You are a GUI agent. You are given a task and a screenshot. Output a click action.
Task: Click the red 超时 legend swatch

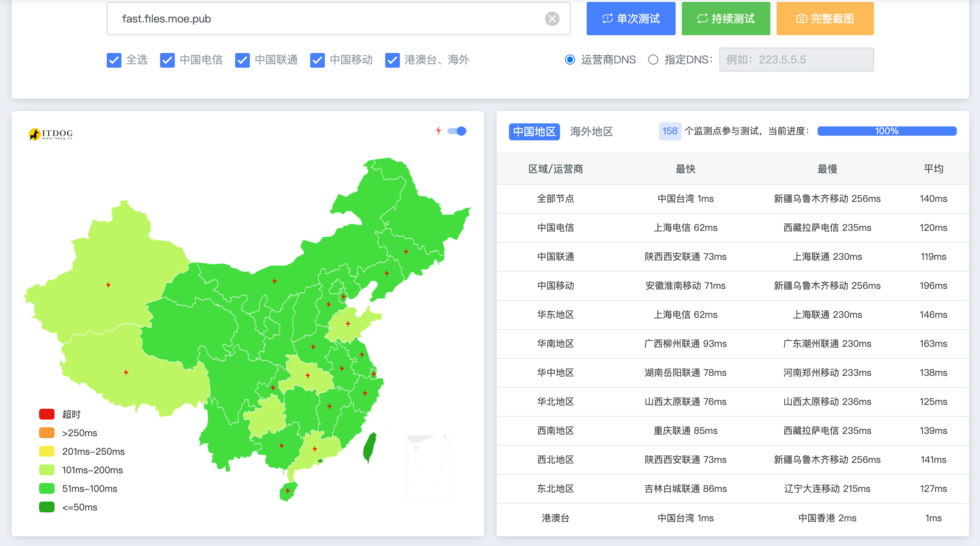(x=47, y=414)
